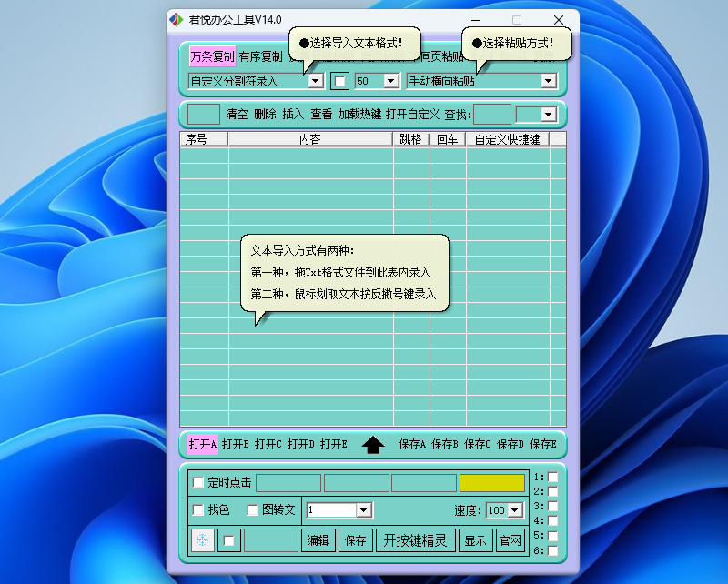Viewport: 728px width, 584px height.
Task: Click the 开按键精灵 button
Action: point(415,540)
